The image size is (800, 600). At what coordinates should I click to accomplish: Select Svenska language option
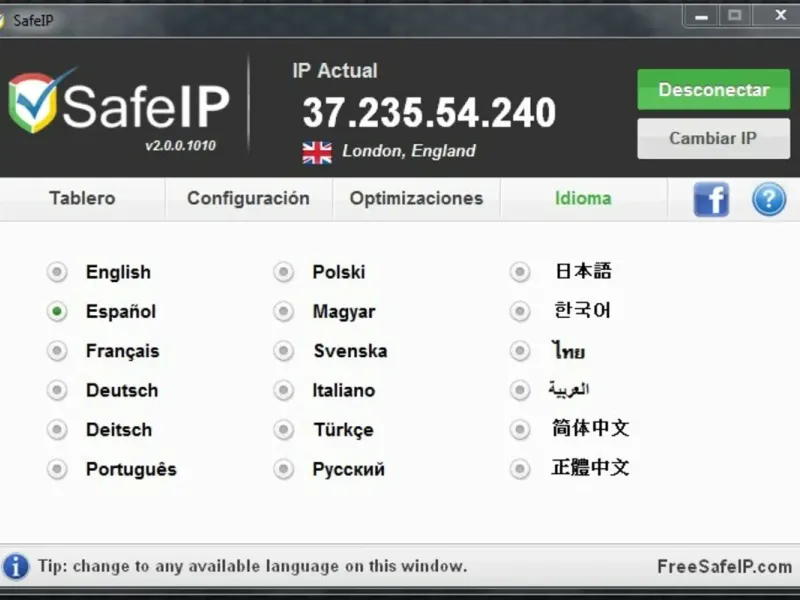284,351
